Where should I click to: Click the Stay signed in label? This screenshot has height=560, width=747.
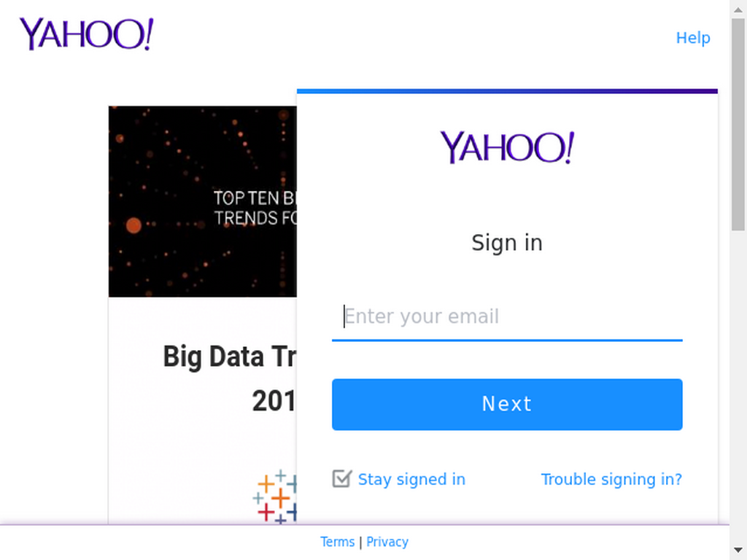pos(411,479)
